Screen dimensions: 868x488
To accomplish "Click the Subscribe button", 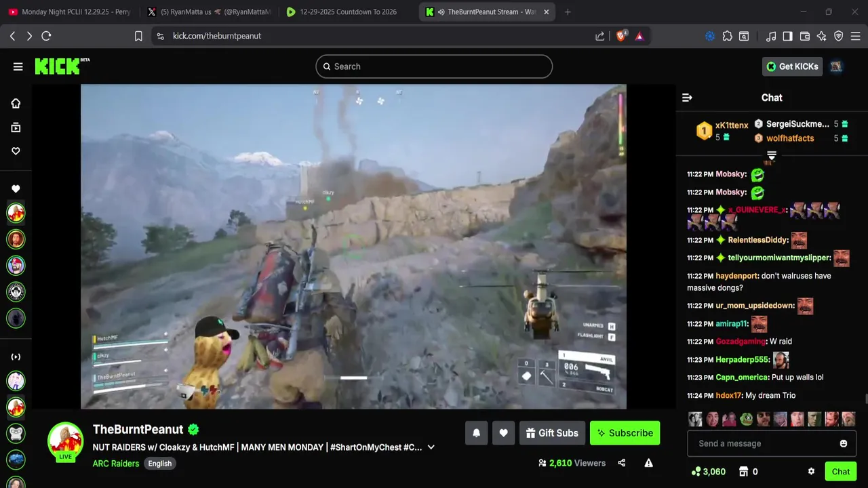I will [625, 433].
